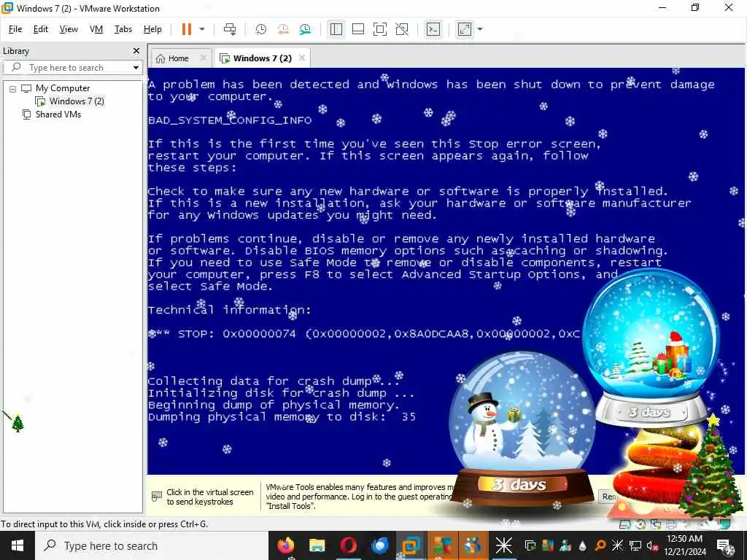
Task: Click the VMware tray icon with overlapping squares
Action: coord(530,545)
